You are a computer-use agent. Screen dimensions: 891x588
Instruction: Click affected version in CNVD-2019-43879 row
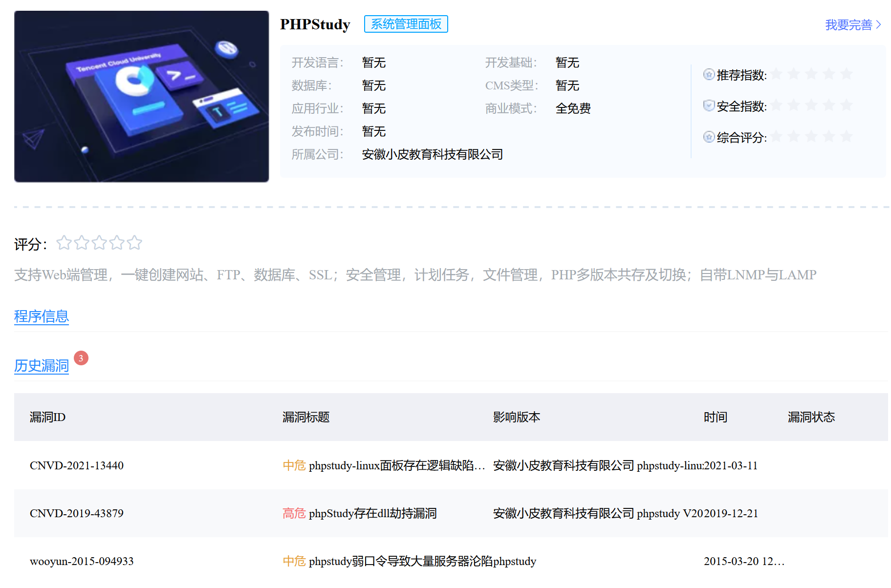pos(598,513)
